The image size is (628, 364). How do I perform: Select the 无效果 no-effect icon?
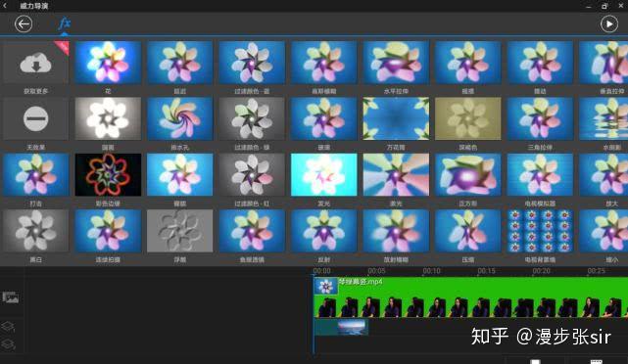click(x=36, y=118)
